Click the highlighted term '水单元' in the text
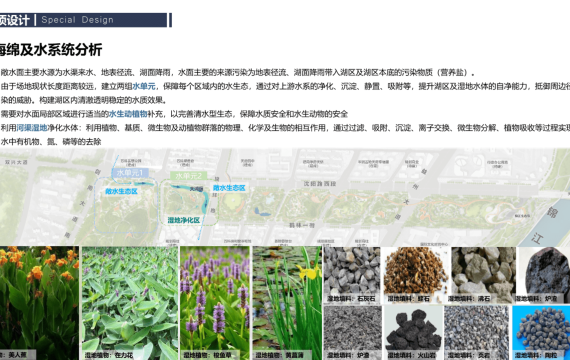 (144, 86)
